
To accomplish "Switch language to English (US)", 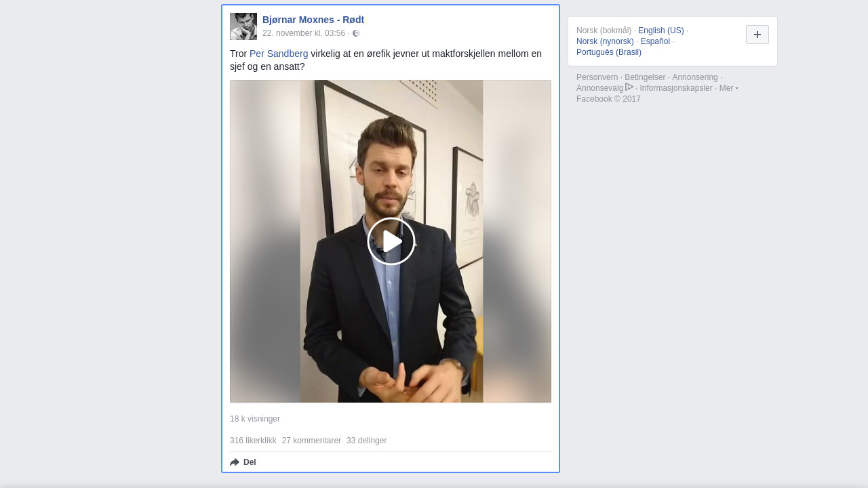I will 661,30.
